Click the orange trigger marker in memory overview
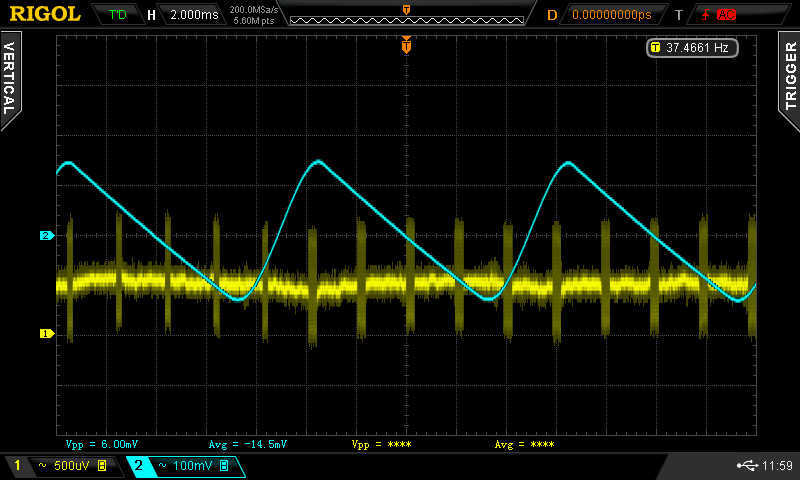Viewport: 800px width, 480px height. pyautogui.click(x=406, y=10)
